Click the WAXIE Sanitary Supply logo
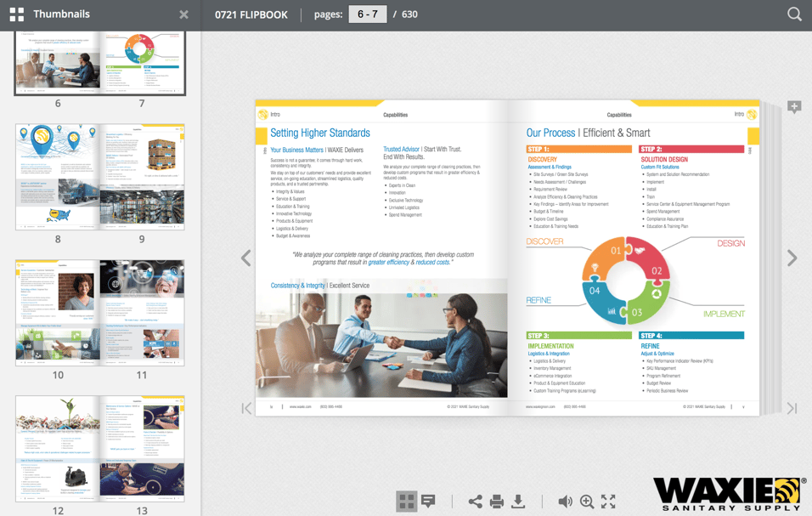 pyautogui.click(x=729, y=493)
